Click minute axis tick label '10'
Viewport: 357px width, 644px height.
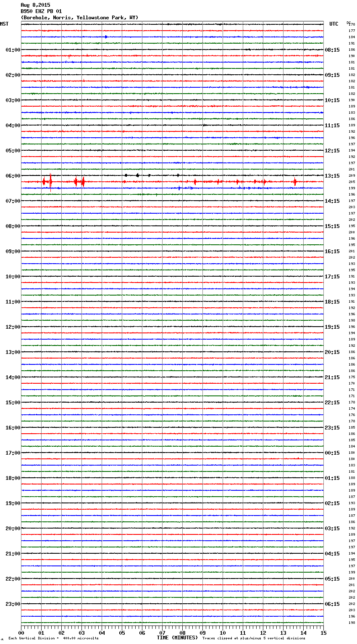pyautogui.click(x=223, y=633)
